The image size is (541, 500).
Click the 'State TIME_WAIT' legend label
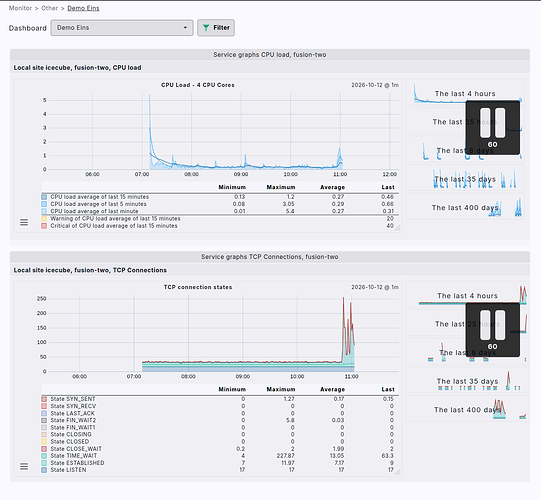74,456
